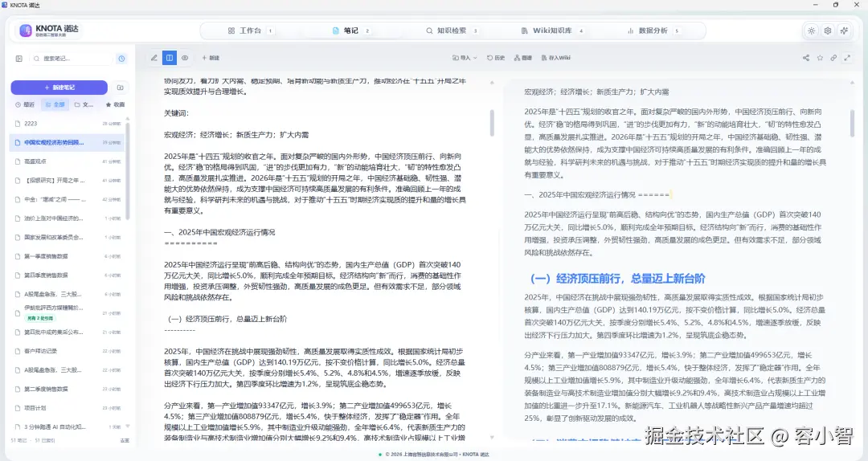Screen dimensions: 868x461
Task: Open the note 中金:"增减"之间
Action: (x=68, y=199)
